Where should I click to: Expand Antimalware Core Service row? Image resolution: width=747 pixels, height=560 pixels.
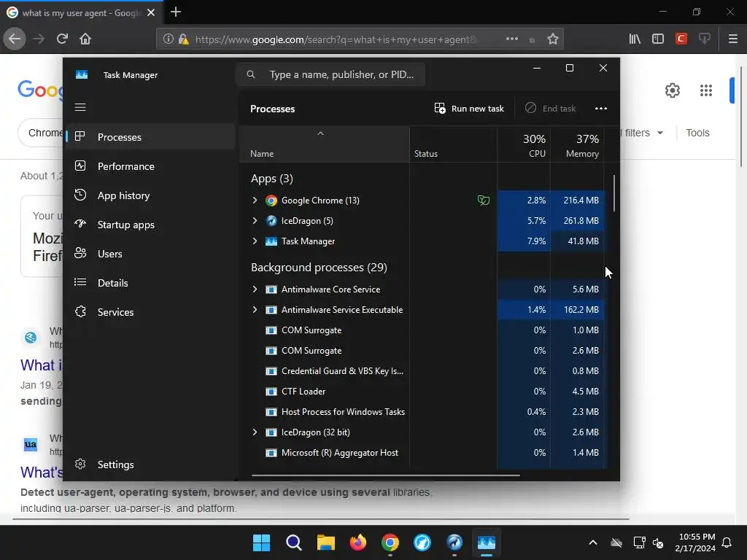click(x=255, y=289)
